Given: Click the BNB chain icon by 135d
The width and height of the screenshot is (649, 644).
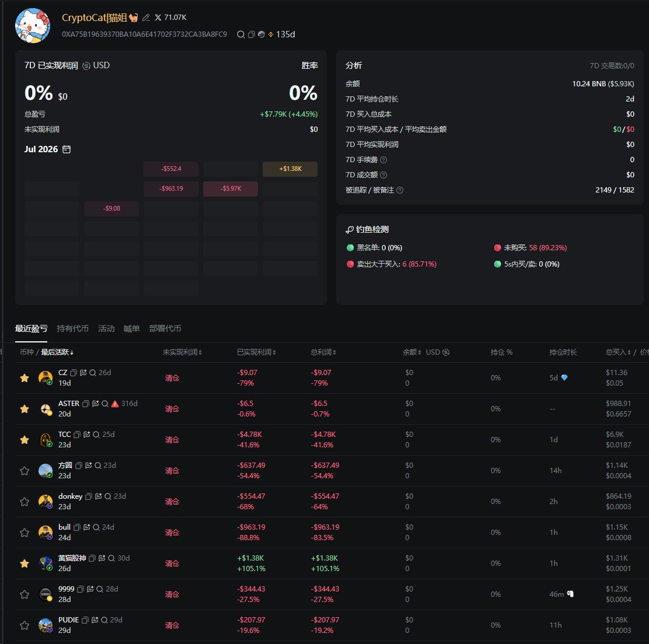Looking at the screenshot, I should [271, 34].
